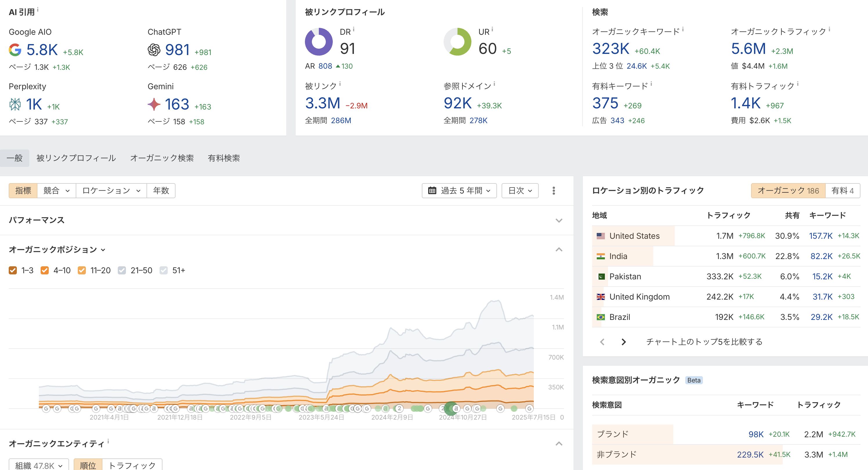Open the 過去 5 年間 date range dropdown

point(459,191)
